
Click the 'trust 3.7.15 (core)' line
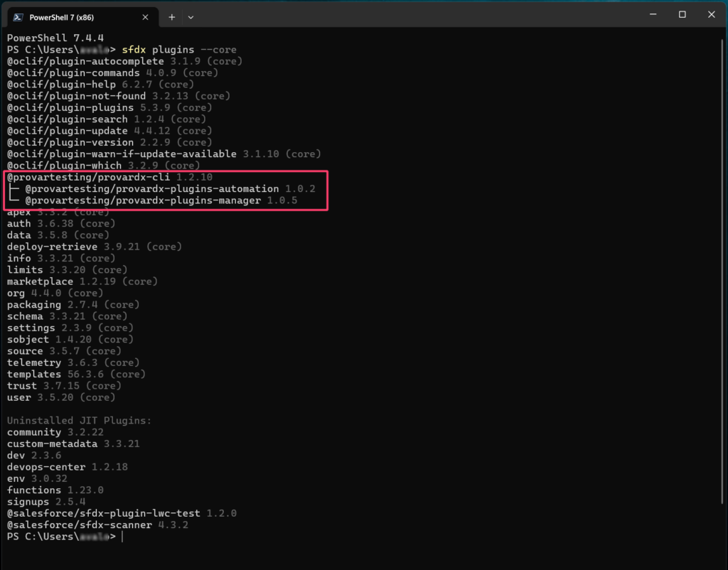(64, 386)
